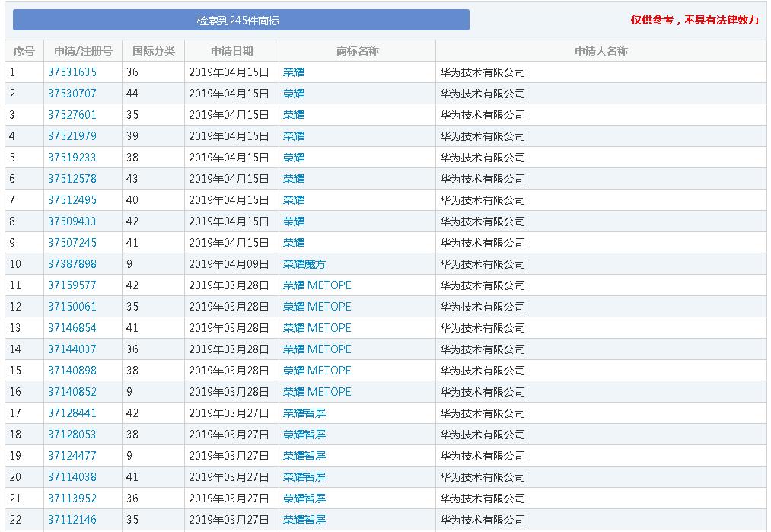Open registration number 37531635
The image size is (771, 532).
72,72
